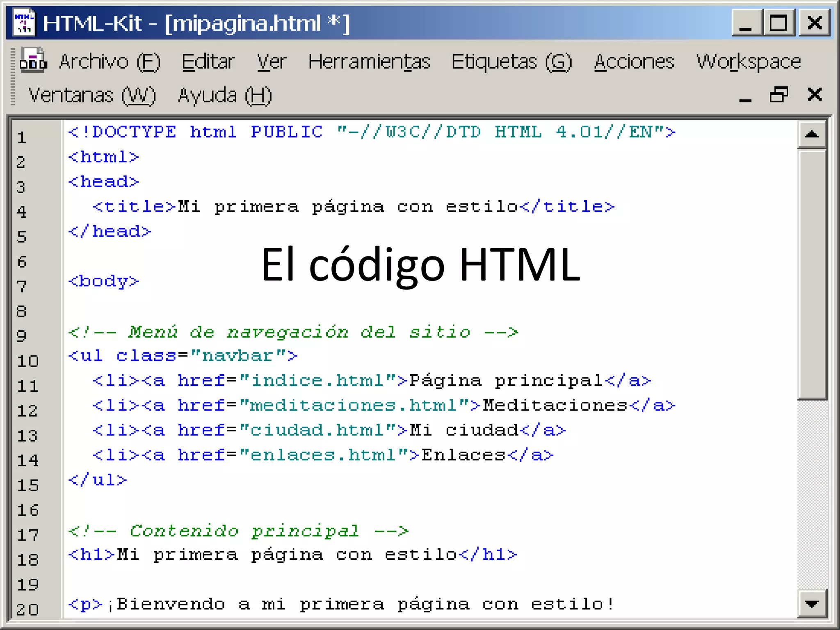Open the Ventanas (W) menu
840x630 pixels.
(92, 96)
